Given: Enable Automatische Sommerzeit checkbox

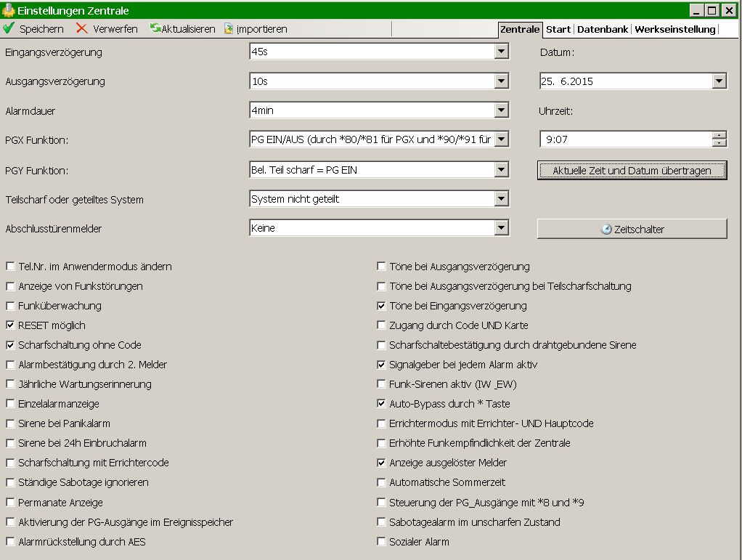Looking at the screenshot, I should [x=382, y=482].
